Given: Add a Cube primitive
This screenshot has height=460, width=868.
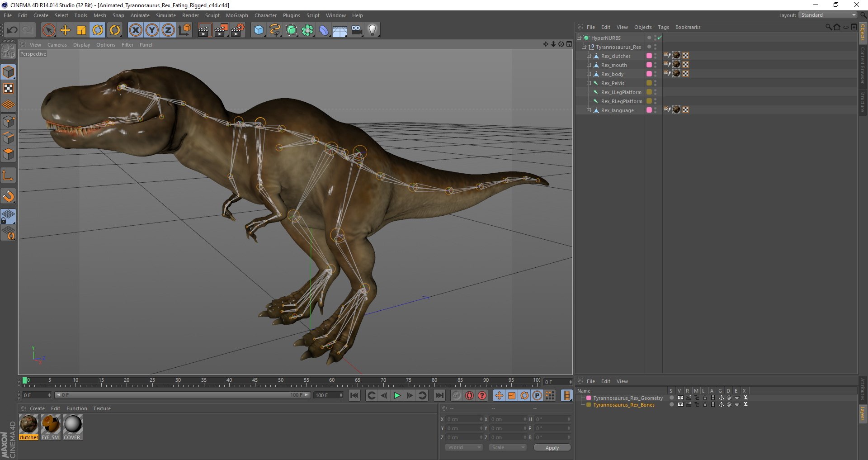Looking at the screenshot, I should pyautogui.click(x=258, y=30).
